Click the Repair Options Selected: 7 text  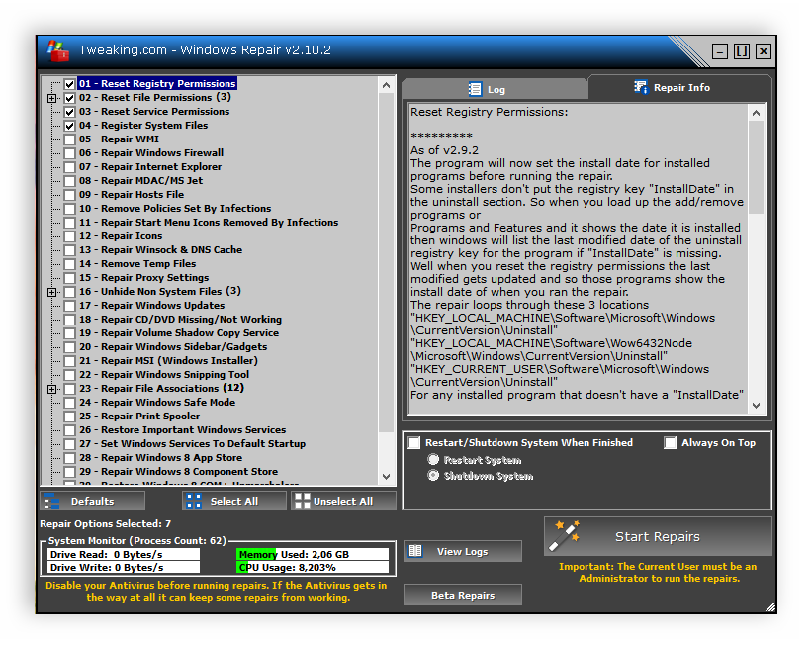[106, 524]
